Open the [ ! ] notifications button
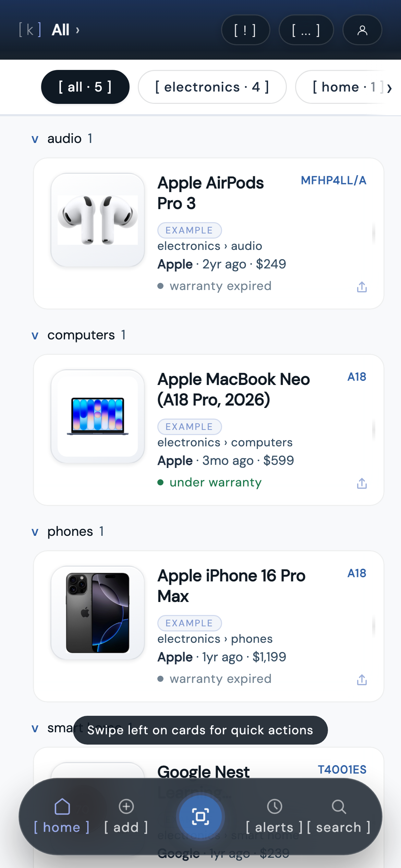Viewport: 401px width, 868px height. pyautogui.click(x=245, y=30)
